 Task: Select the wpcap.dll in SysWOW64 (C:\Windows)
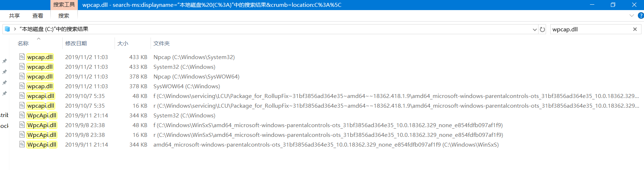coord(40,86)
